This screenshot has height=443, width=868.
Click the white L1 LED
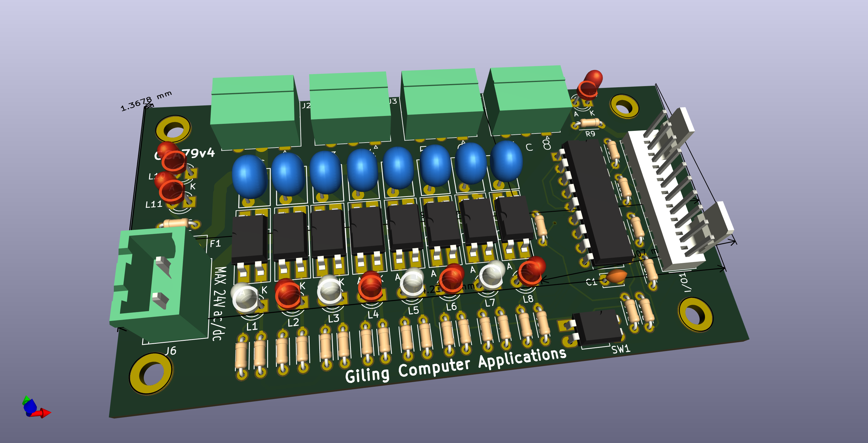(x=245, y=297)
